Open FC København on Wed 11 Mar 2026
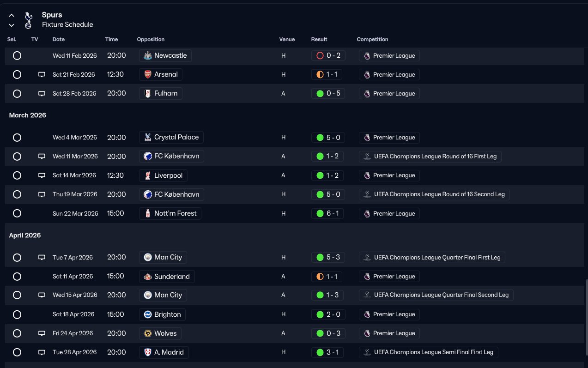The width and height of the screenshot is (588, 368). 171,157
